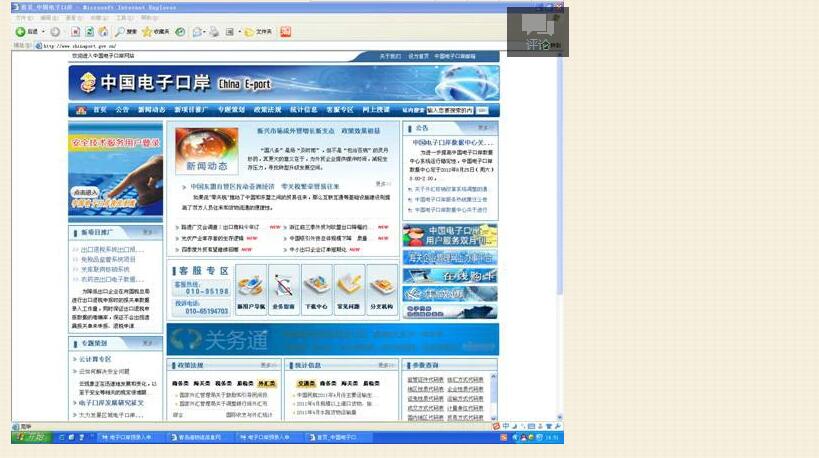This screenshot has height=458, width=819.
Task: Click the search submit button in nav
Action: point(482,110)
